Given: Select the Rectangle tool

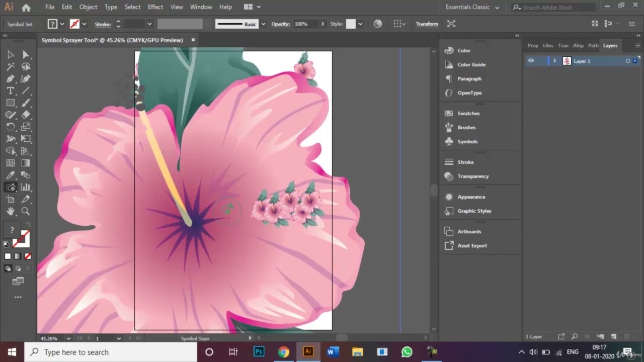Looking at the screenshot, I should (x=10, y=103).
